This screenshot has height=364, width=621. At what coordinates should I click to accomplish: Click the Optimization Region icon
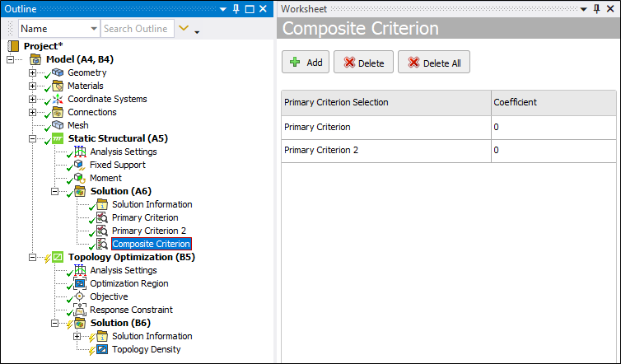(x=80, y=283)
